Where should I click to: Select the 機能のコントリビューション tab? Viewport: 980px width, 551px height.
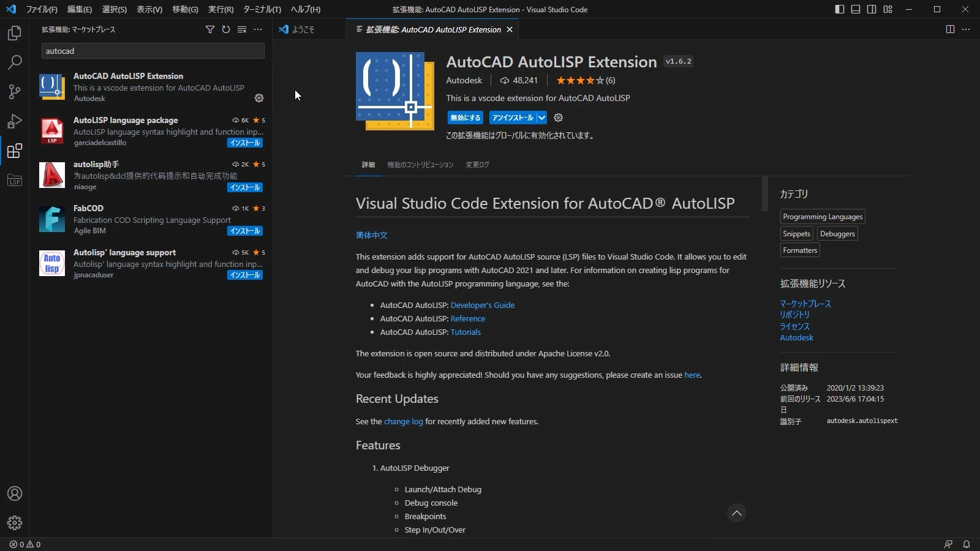pyautogui.click(x=420, y=165)
